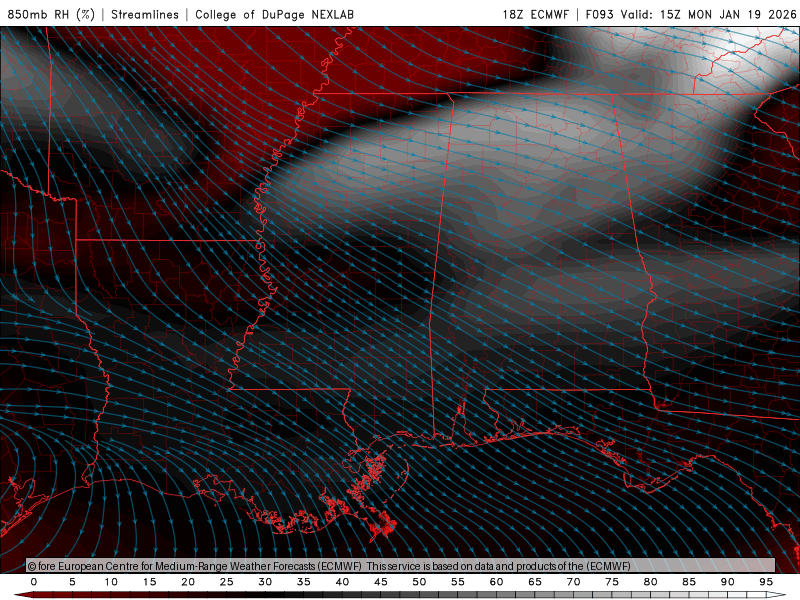Select the 75 value on the RH scale
Image resolution: width=800 pixels, height=600 pixels.
612,582
